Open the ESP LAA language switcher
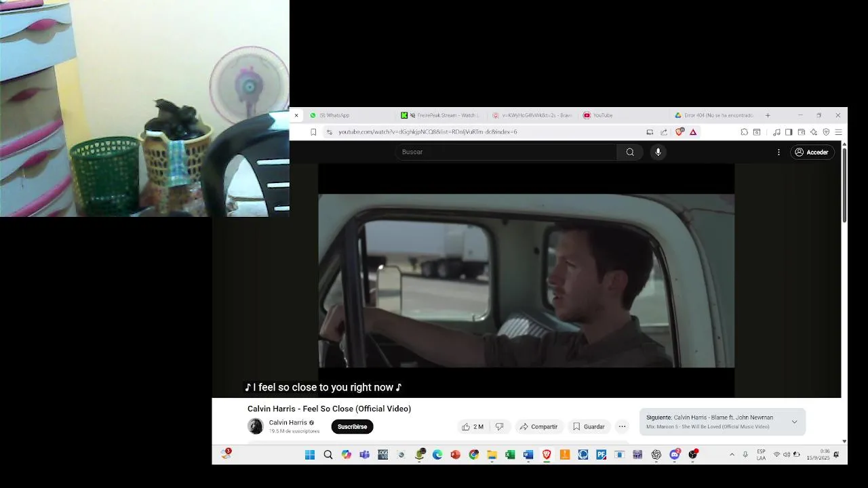 (761, 455)
